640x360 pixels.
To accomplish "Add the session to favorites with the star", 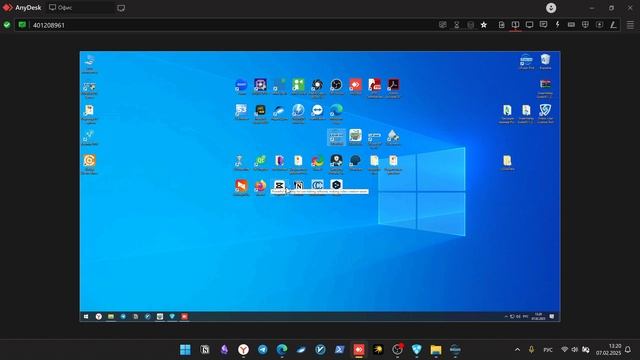I will [484, 25].
